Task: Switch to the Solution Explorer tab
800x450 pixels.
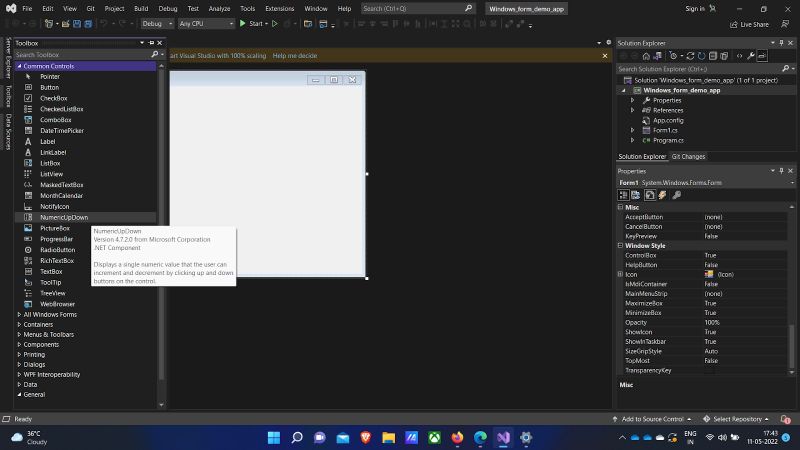Action: tap(642, 157)
